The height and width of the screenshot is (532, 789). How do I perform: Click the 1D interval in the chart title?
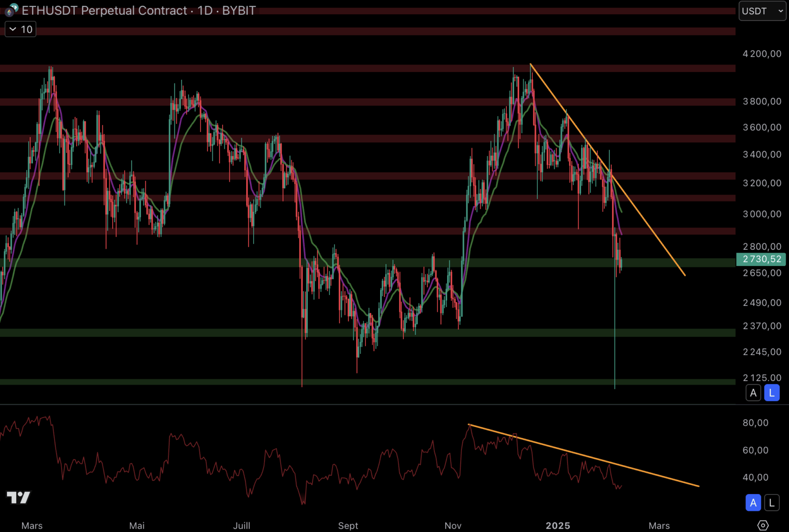(x=205, y=11)
